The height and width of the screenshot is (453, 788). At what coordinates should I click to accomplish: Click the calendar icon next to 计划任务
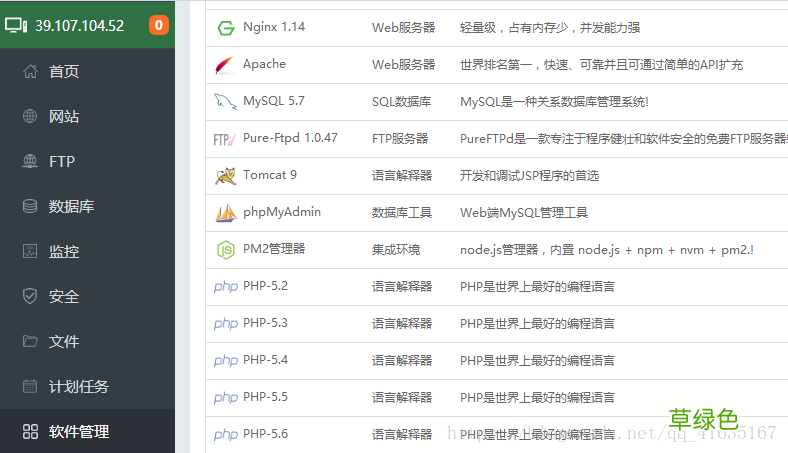[30, 386]
